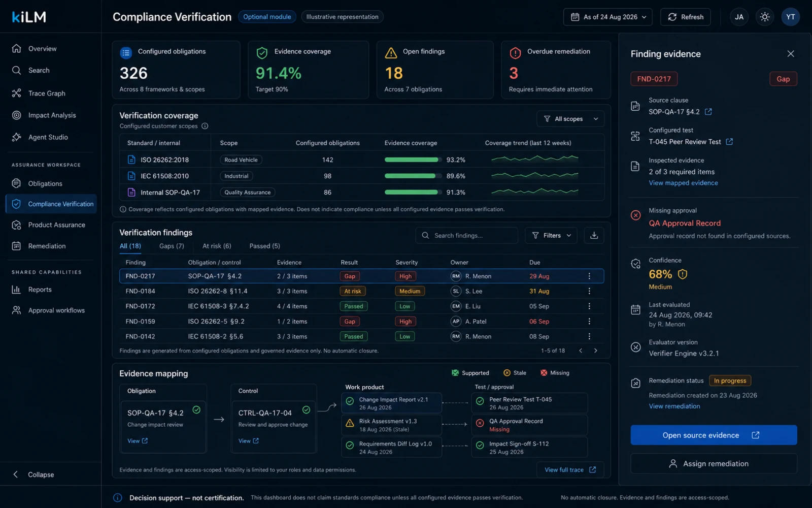812x508 pixels.
Task: Switch to the At risk (6) tab
Action: (217, 246)
